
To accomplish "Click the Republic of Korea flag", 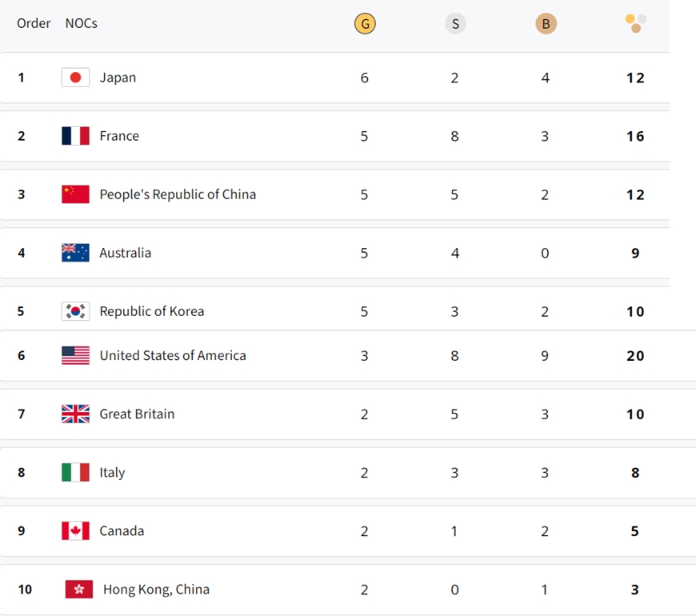I will click(75, 311).
